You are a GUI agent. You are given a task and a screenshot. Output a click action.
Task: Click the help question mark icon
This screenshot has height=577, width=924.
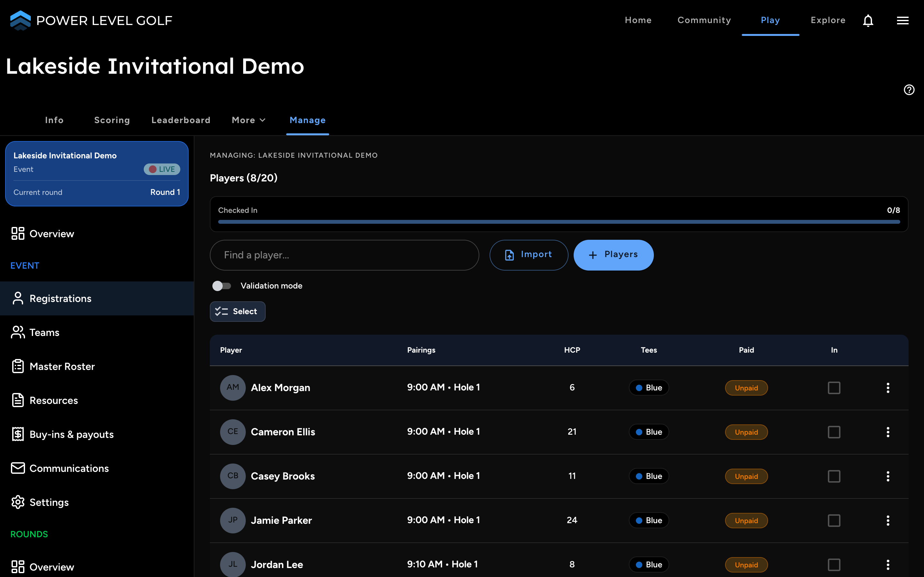909,90
